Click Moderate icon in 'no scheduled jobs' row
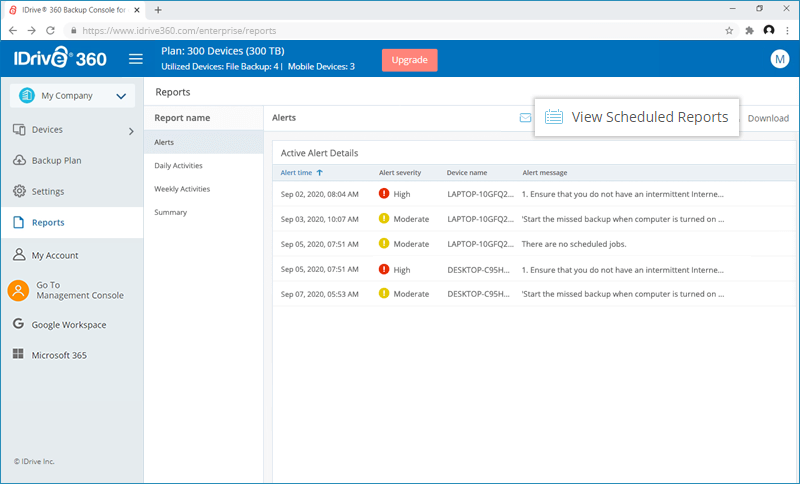 click(x=384, y=243)
